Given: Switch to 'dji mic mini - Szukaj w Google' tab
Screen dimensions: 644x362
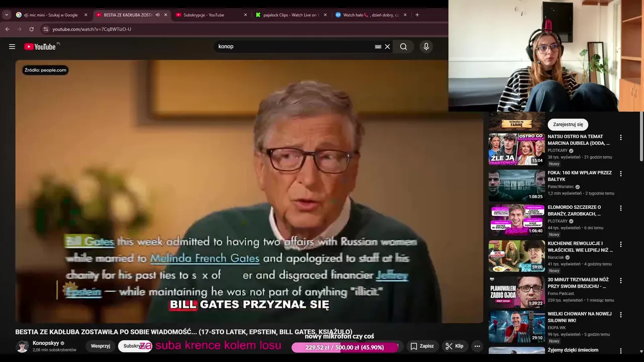Looking at the screenshot, I should coord(51,15).
